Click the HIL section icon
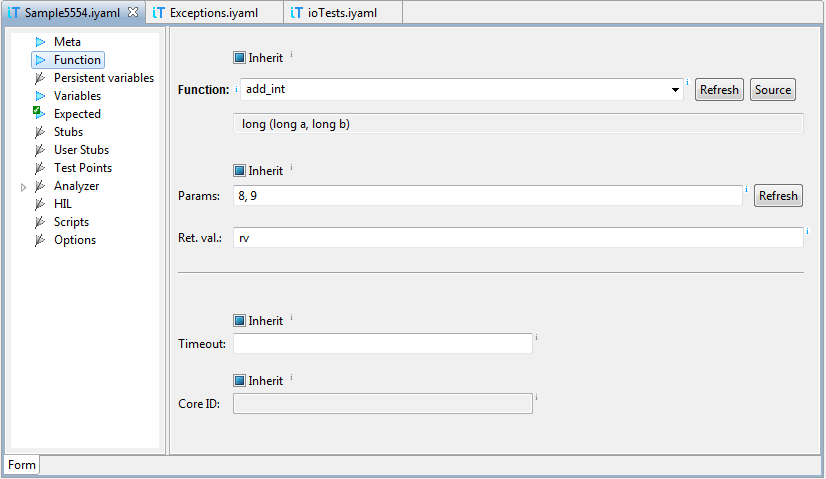 pos(40,204)
